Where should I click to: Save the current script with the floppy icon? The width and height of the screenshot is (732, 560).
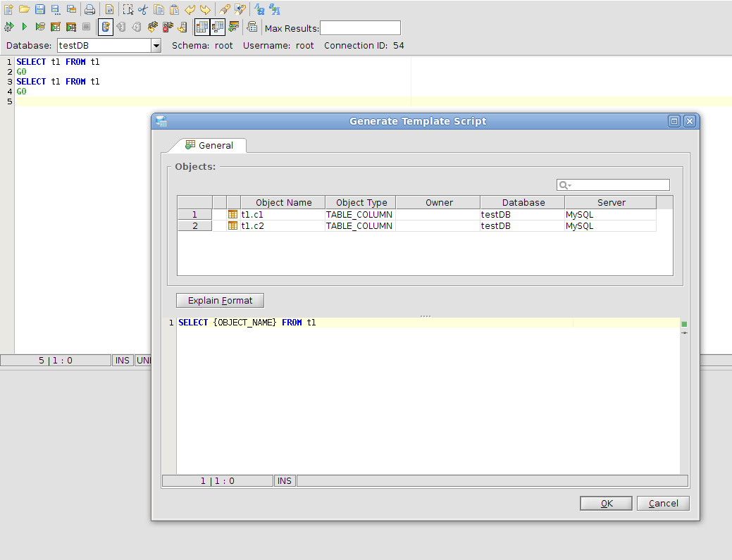[x=40, y=9]
